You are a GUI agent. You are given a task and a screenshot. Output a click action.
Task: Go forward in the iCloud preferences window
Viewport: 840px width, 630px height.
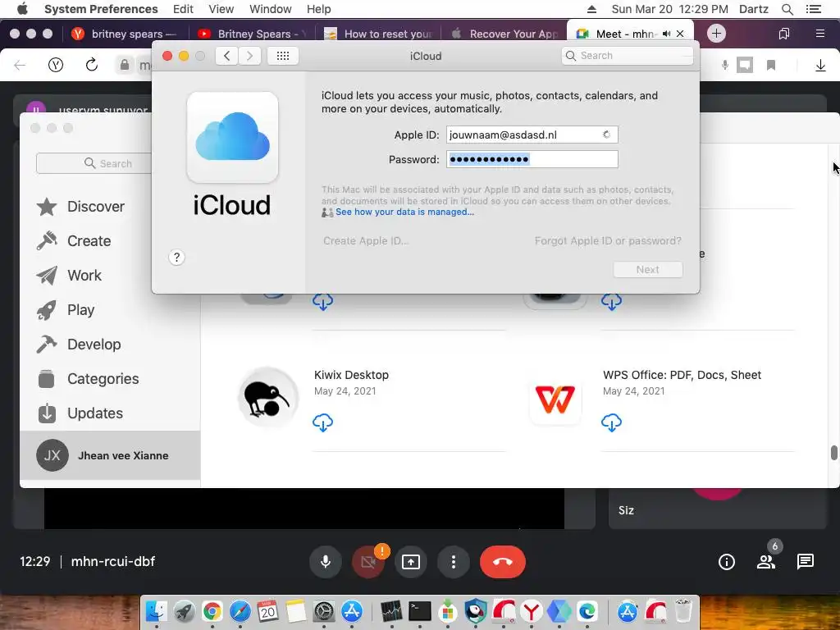[249, 56]
